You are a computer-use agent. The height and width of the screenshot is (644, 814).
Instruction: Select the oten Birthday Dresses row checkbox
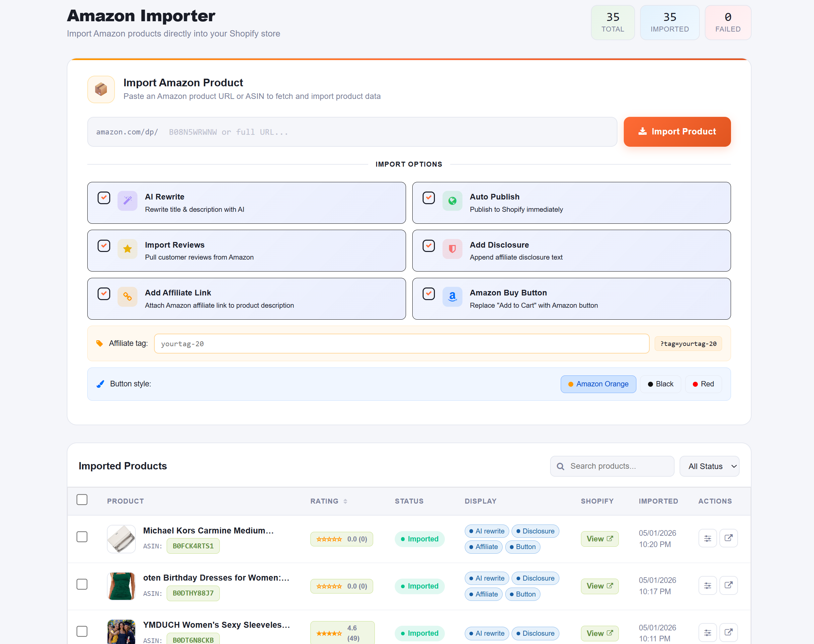[x=82, y=584]
